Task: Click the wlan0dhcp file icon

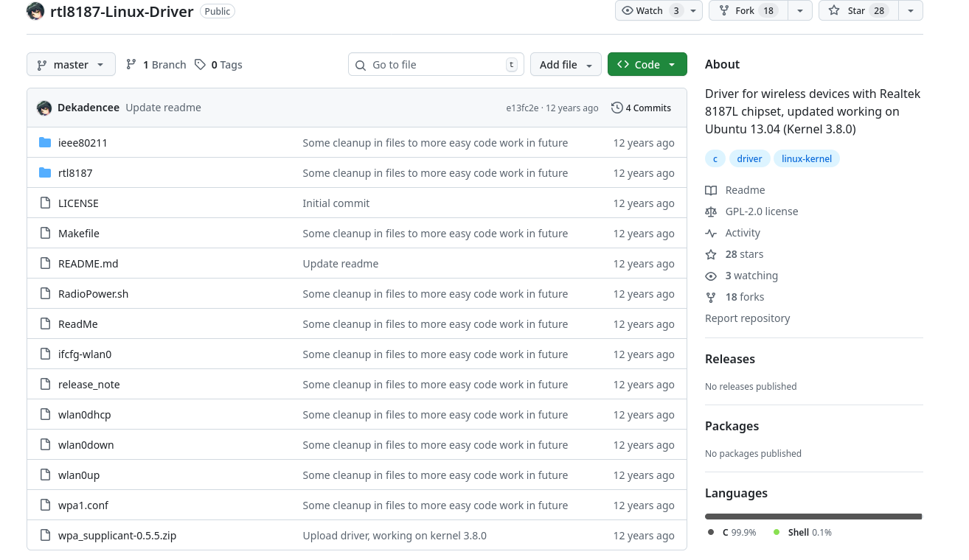Action: (x=45, y=415)
